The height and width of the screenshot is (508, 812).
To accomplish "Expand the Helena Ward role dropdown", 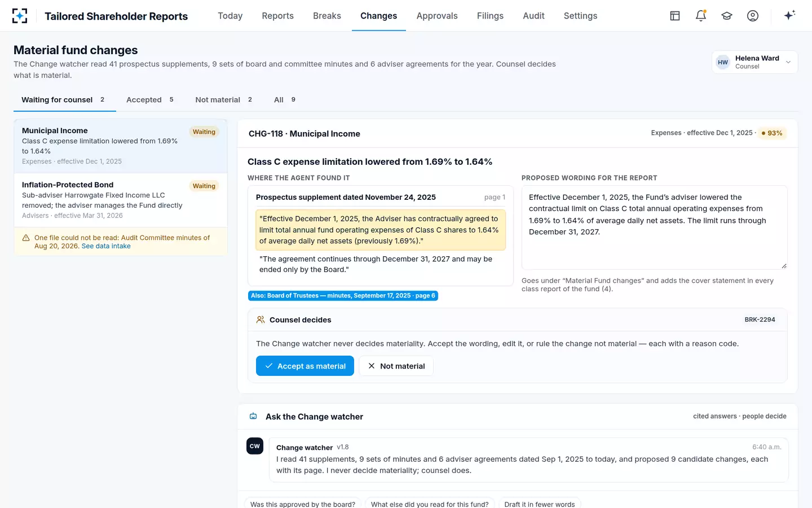I will pos(754,62).
